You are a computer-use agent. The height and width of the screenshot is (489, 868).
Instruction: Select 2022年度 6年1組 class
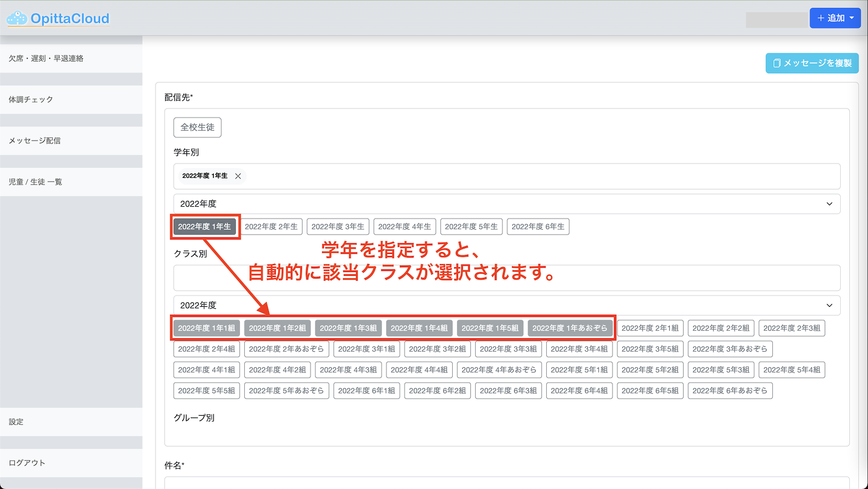point(367,391)
